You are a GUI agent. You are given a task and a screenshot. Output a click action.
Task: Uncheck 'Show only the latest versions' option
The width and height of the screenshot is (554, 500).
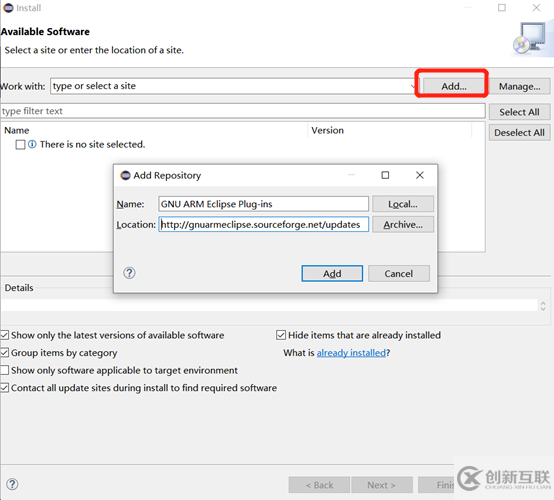click(5, 335)
